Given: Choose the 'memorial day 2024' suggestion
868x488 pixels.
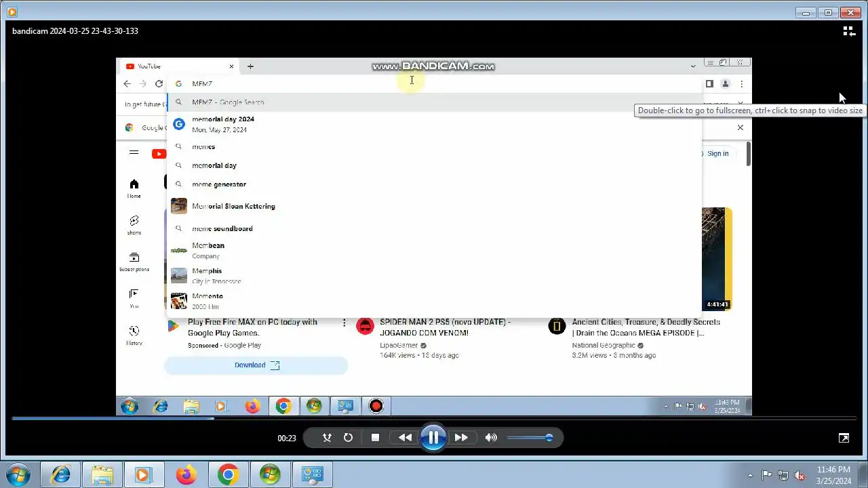Looking at the screenshot, I should click(x=434, y=124).
